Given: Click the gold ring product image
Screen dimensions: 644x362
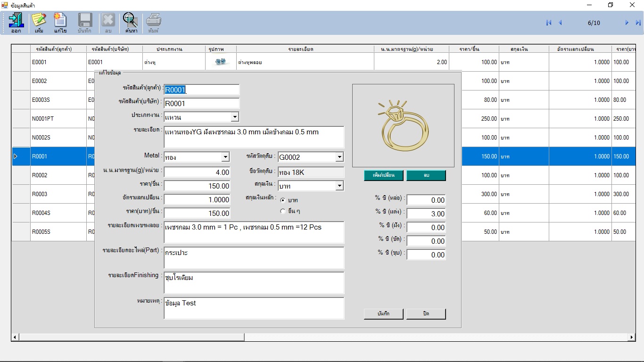Looking at the screenshot, I should [403, 125].
